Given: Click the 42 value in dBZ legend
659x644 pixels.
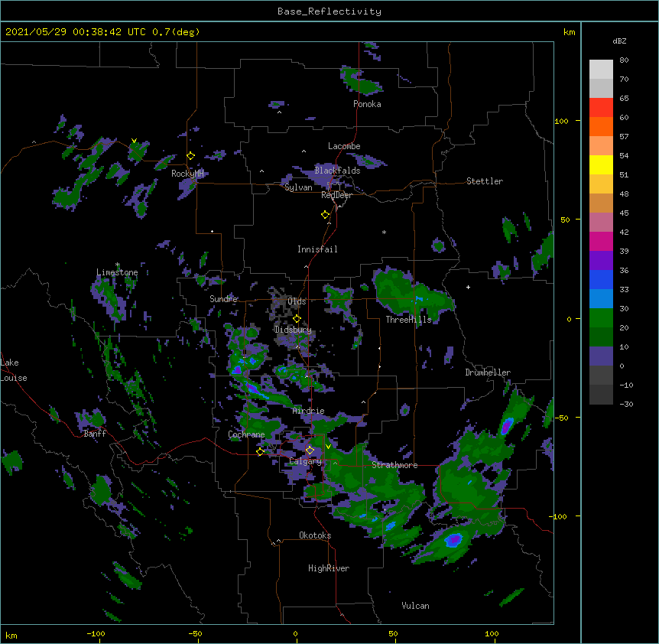Looking at the screenshot, I should click(x=624, y=232).
